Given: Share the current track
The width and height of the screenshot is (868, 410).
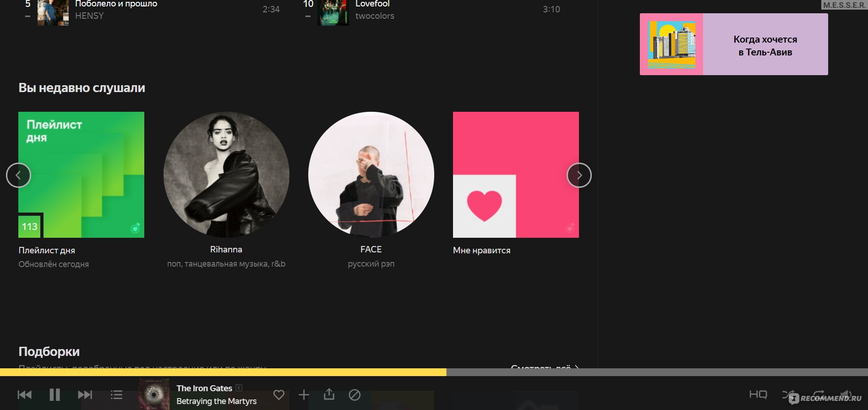Looking at the screenshot, I should click(x=329, y=394).
